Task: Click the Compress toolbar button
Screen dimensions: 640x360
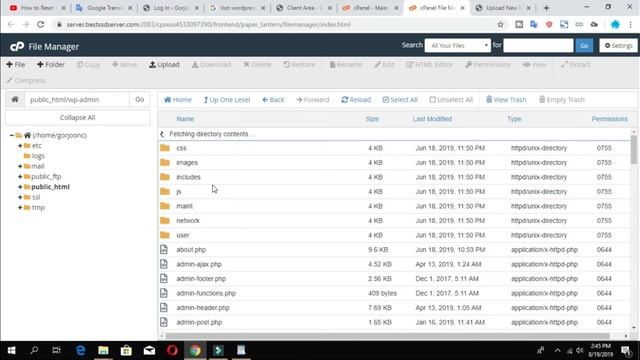Action: point(26,80)
